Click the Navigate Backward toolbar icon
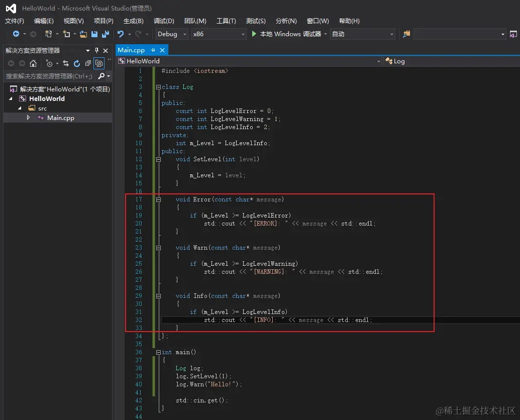This screenshot has width=520, height=420. [x=16, y=34]
